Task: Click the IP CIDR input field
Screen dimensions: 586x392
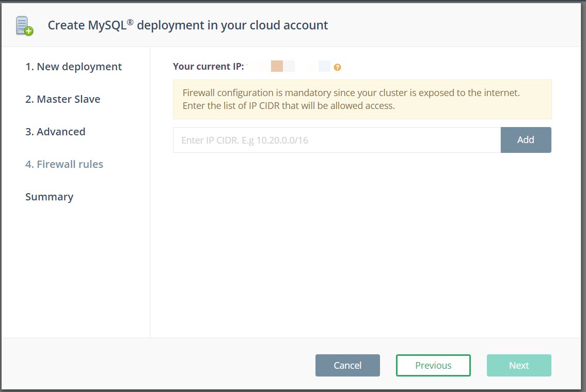Action: point(337,140)
